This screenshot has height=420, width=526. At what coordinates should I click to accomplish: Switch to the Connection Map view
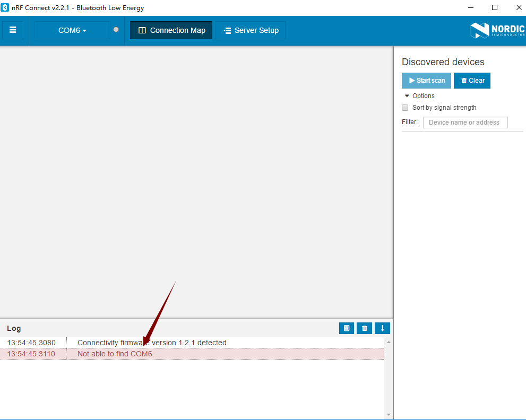click(x=171, y=30)
